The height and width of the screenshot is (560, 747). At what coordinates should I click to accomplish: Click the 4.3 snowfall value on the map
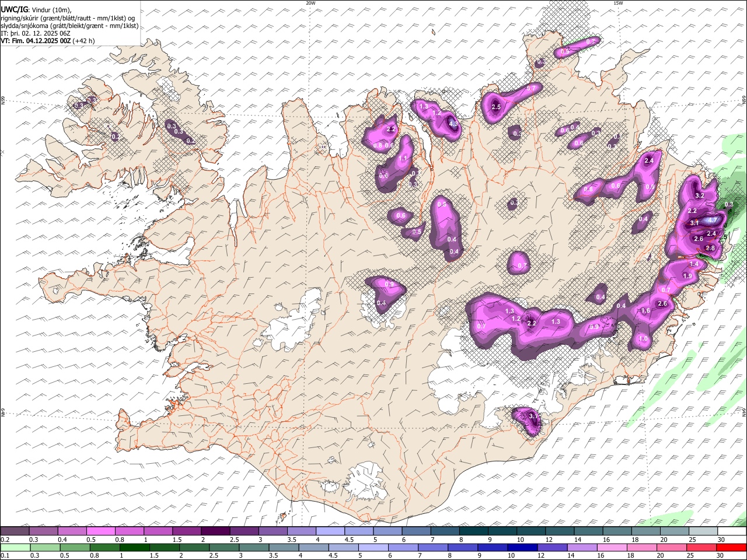click(453, 124)
